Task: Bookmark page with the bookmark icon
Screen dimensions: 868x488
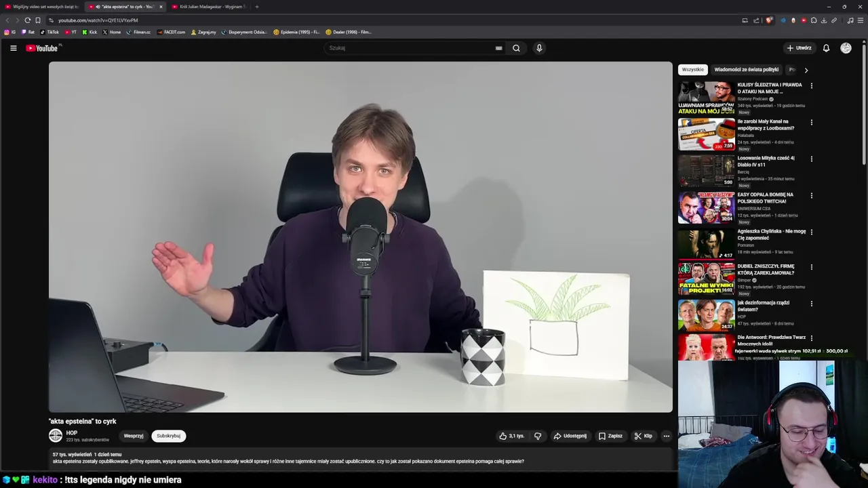Action: 38,20
